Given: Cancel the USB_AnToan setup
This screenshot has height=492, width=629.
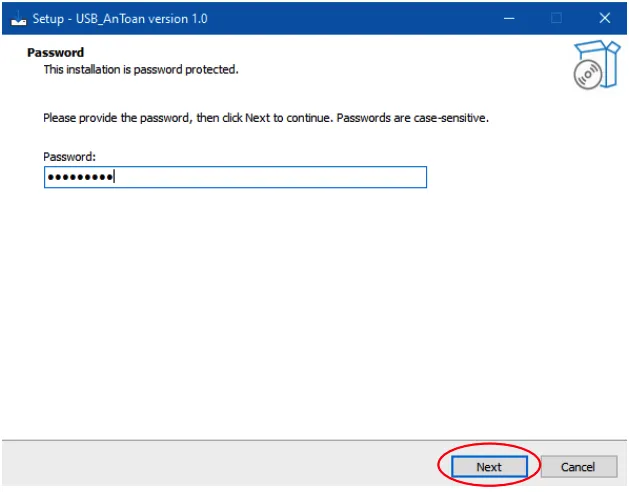Looking at the screenshot, I should click(578, 467).
